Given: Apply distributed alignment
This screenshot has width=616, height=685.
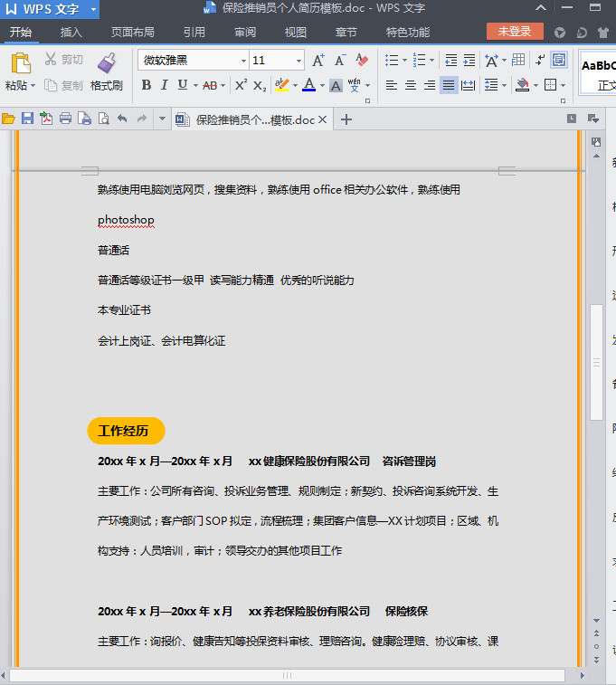Looking at the screenshot, I should (x=468, y=85).
